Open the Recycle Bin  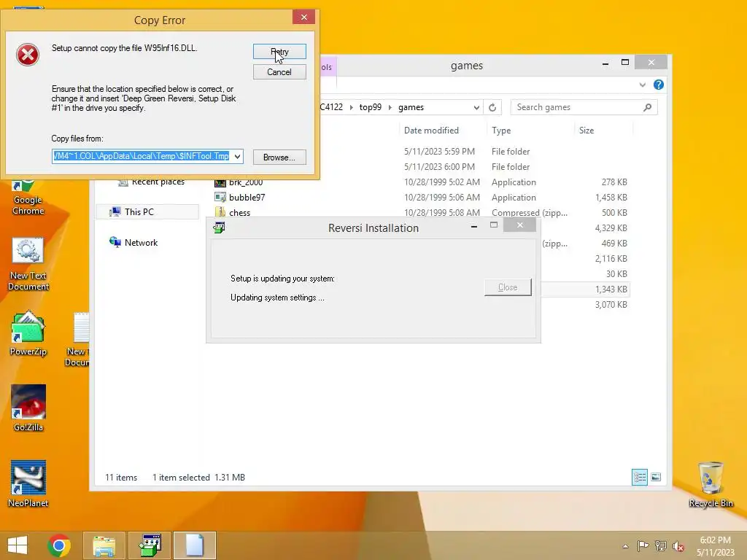[x=711, y=484]
